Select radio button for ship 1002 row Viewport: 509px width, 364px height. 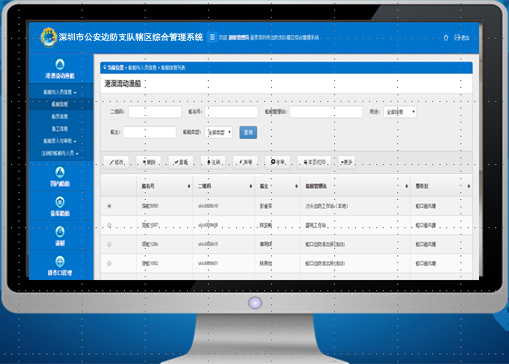click(x=109, y=263)
